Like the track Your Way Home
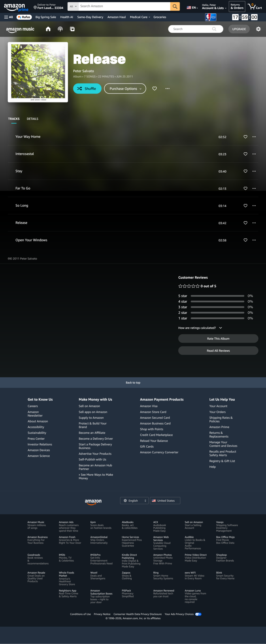266x644 pixels. [x=245, y=137]
